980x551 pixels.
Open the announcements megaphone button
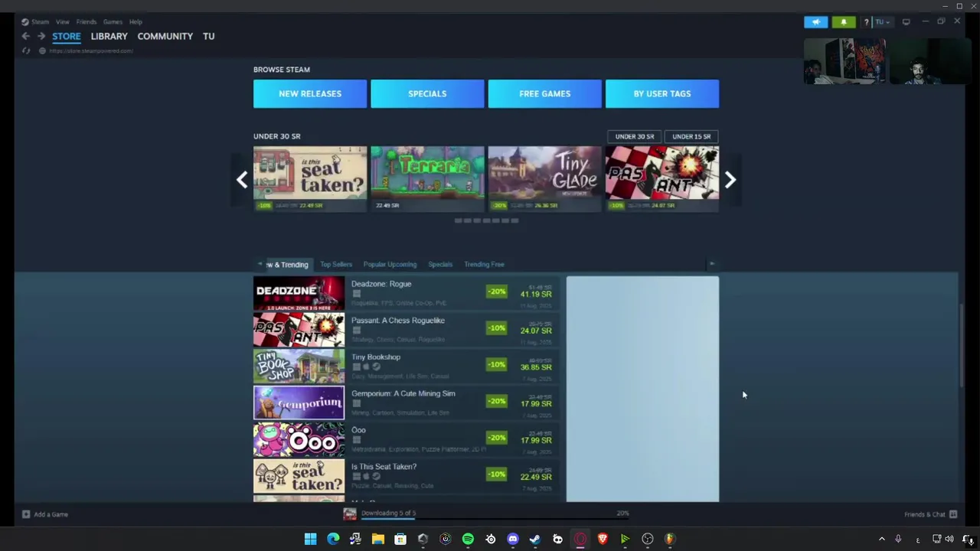click(815, 21)
